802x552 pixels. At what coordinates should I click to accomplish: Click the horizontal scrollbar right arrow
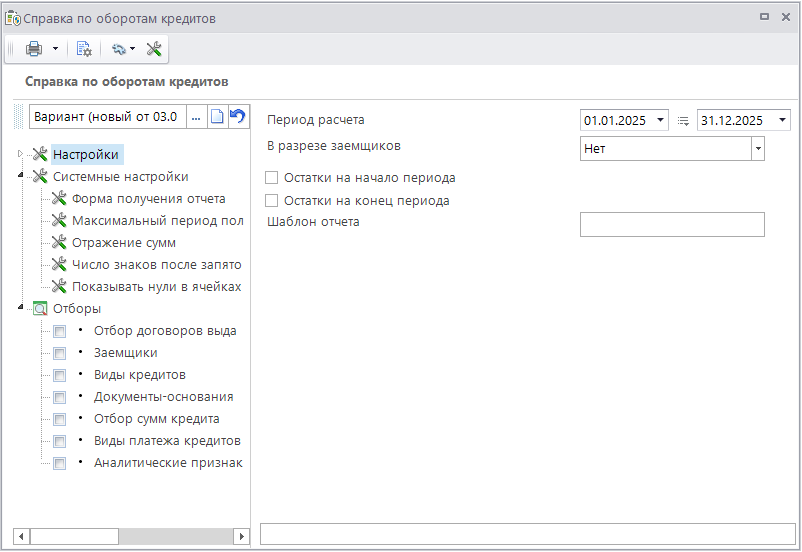[x=240, y=536]
